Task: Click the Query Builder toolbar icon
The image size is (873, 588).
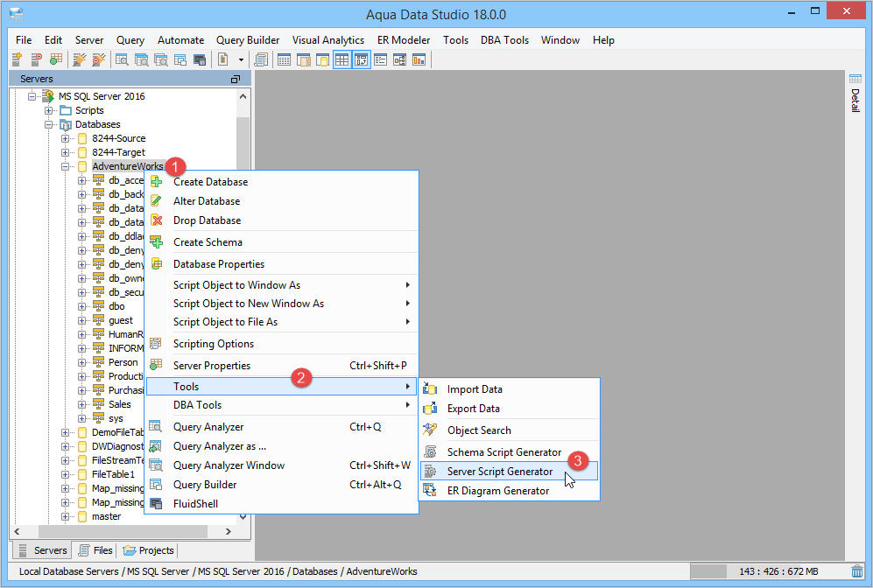Action: (x=180, y=59)
